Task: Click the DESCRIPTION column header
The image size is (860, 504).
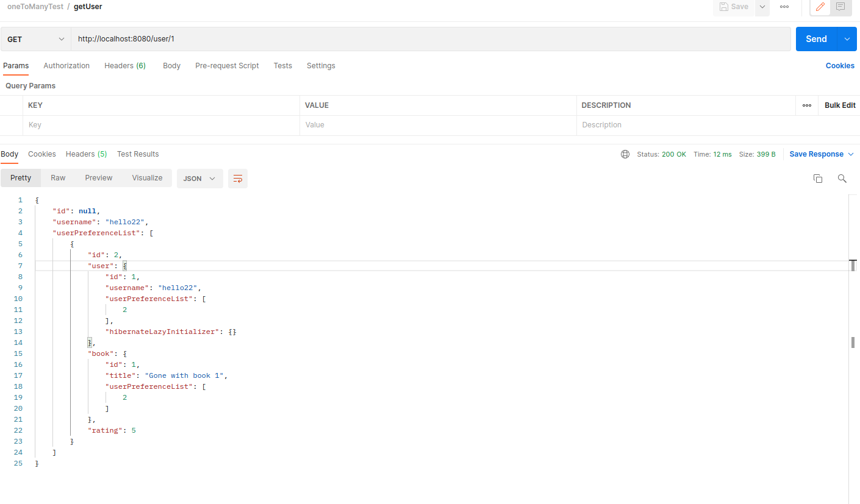Action: (606, 105)
